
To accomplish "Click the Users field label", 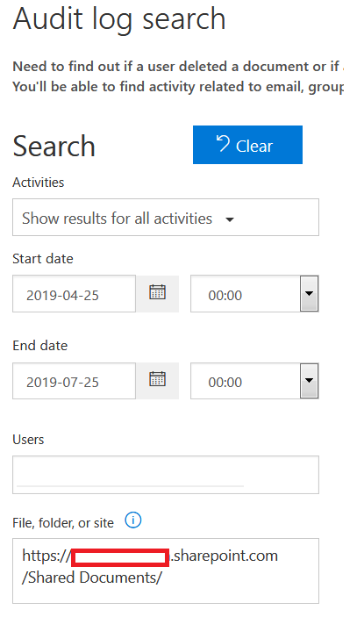I will pyautogui.click(x=28, y=439).
